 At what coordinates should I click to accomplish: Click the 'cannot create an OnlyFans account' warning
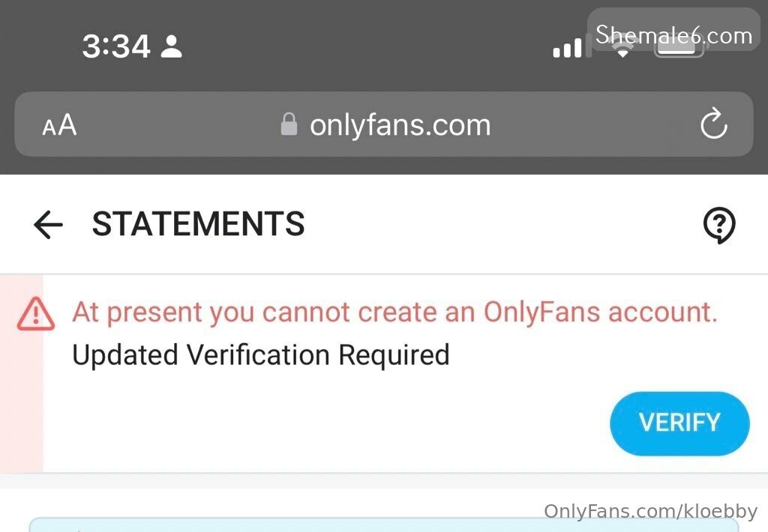click(394, 312)
